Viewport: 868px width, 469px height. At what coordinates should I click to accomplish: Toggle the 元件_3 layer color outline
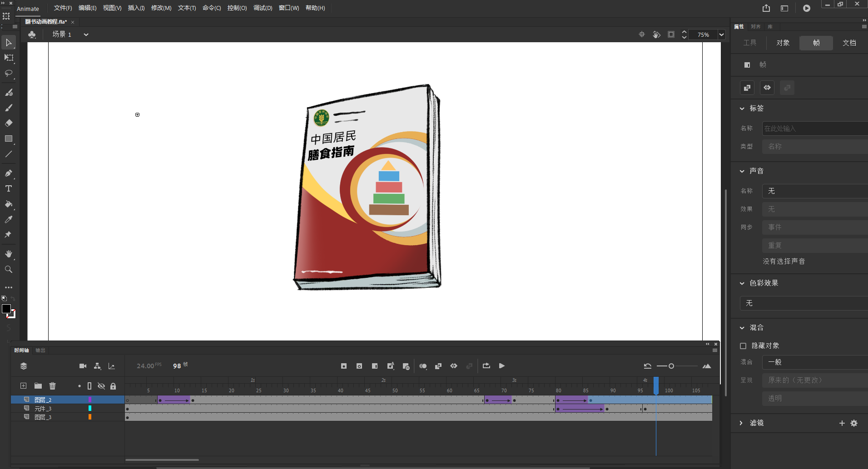90,409
